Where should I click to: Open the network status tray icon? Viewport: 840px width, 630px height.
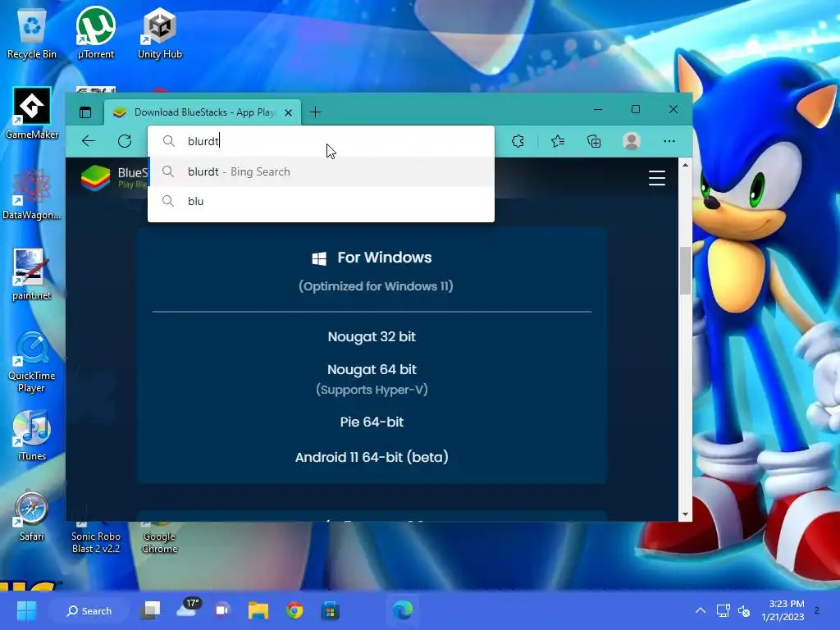(x=724, y=610)
